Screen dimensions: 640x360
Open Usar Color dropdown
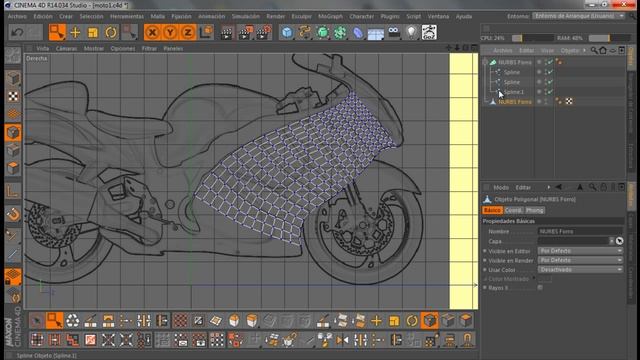click(x=580, y=269)
